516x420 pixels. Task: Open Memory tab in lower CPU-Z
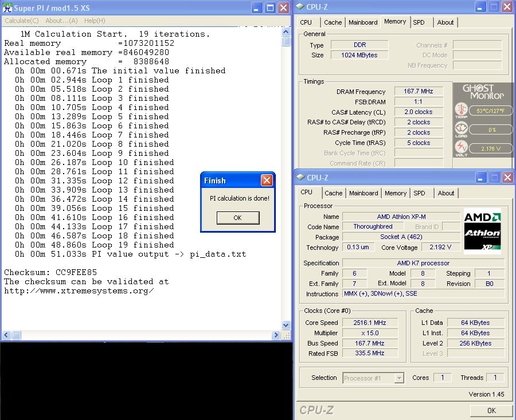[396, 193]
